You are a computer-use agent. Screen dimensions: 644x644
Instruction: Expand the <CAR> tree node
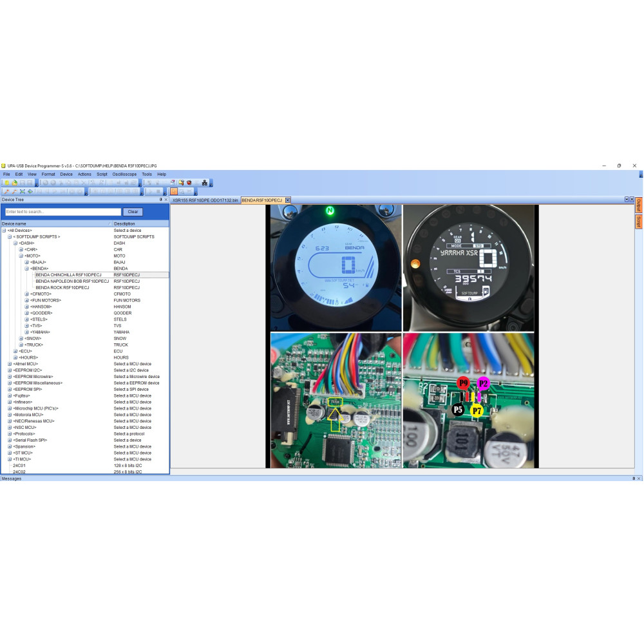pos(21,250)
